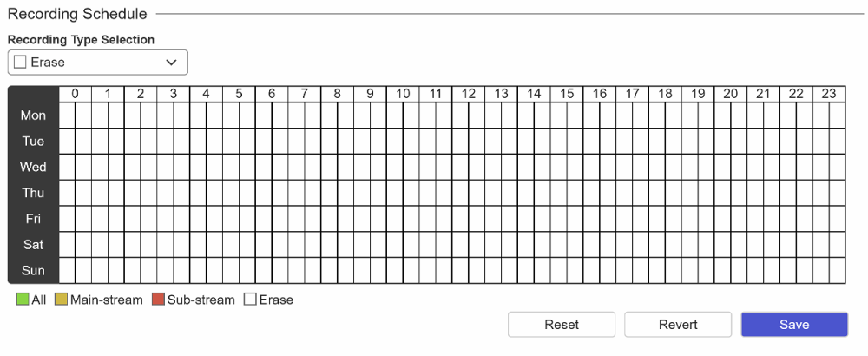Select the Fri row header
Image resolution: width=868 pixels, height=356 pixels.
pyautogui.click(x=33, y=219)
